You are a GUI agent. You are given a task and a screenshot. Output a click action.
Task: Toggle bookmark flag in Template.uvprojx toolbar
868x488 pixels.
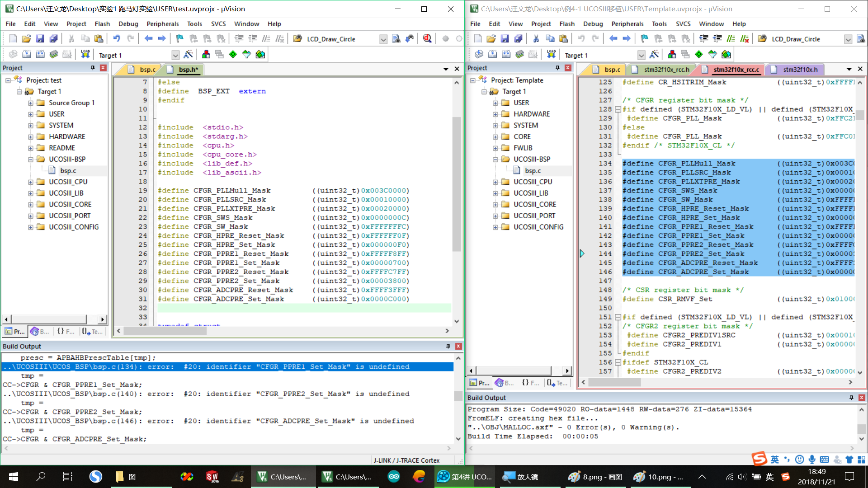tap(645, 39)
